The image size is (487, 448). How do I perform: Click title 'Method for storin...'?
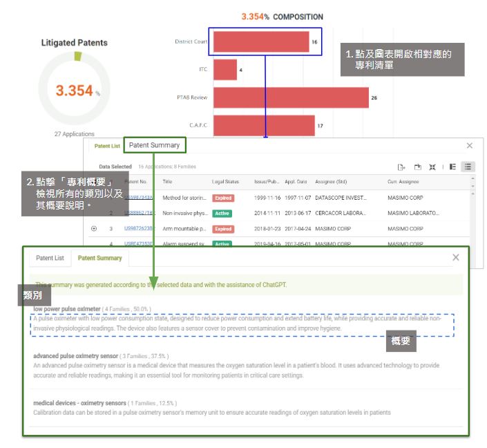click(x=184, y=198)
